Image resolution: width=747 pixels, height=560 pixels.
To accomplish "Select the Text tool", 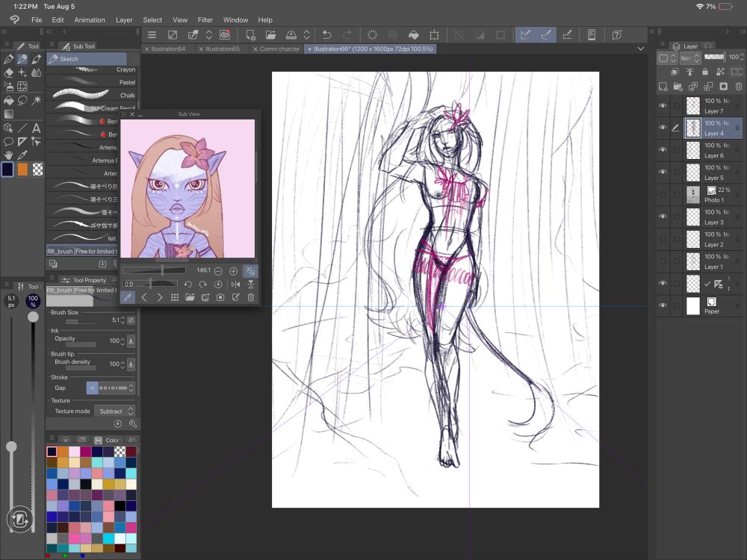I will coord(36,128).
